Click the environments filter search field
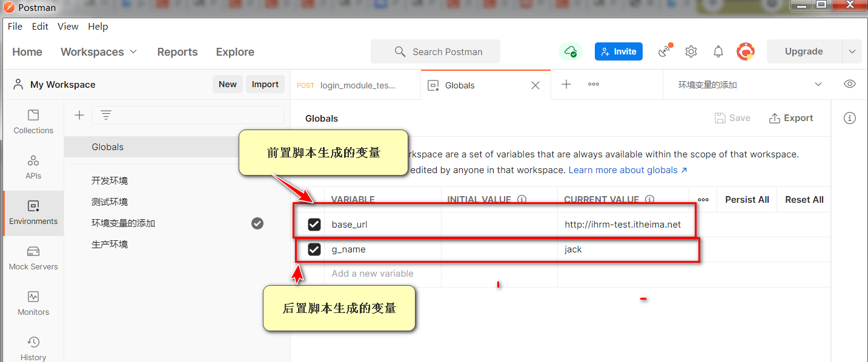Image resolution: width=868 pixels, height=362 pixels. click(188, 115)
